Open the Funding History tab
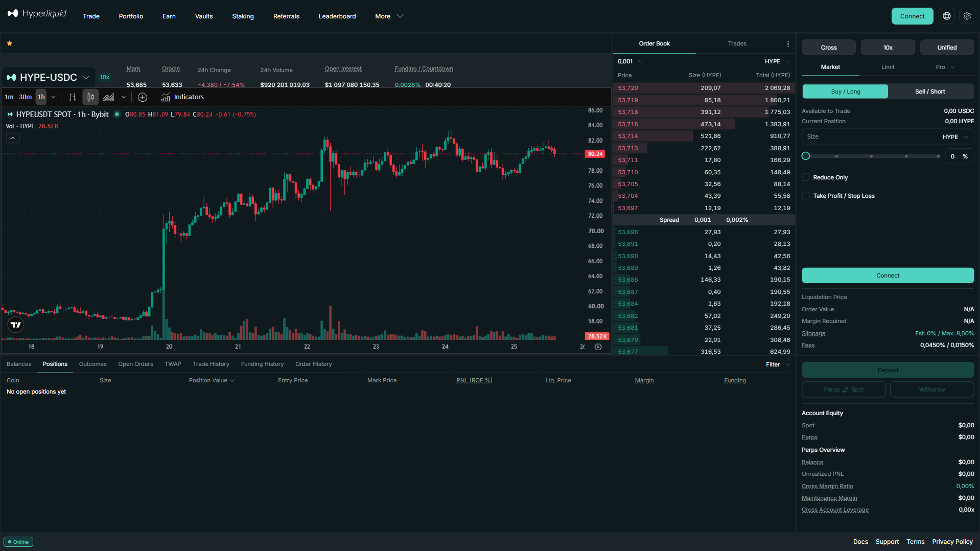Screen dimensions: 980x551 click(262, 364)
